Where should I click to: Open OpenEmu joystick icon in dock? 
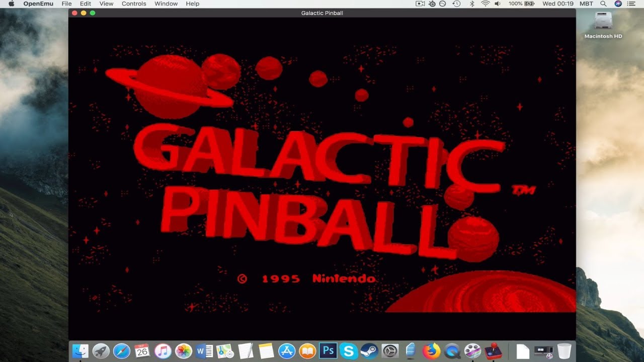click(x=493, y=351)
